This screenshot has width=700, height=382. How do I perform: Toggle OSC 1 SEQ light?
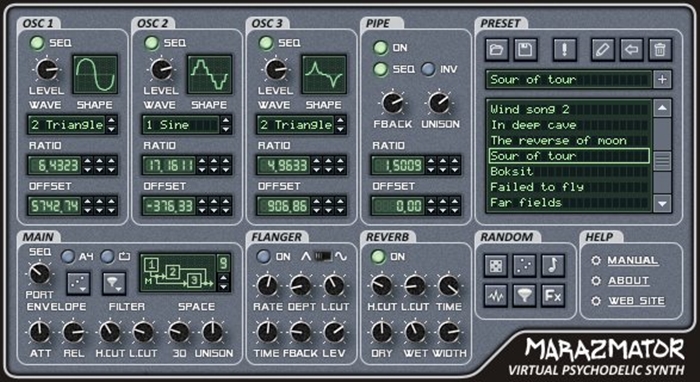[38, 43]
